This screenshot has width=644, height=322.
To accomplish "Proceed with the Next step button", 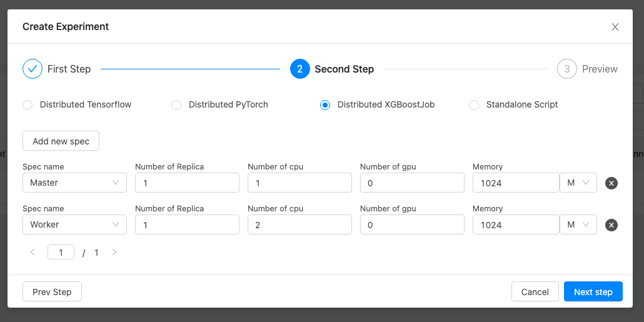I will (593, 292).
